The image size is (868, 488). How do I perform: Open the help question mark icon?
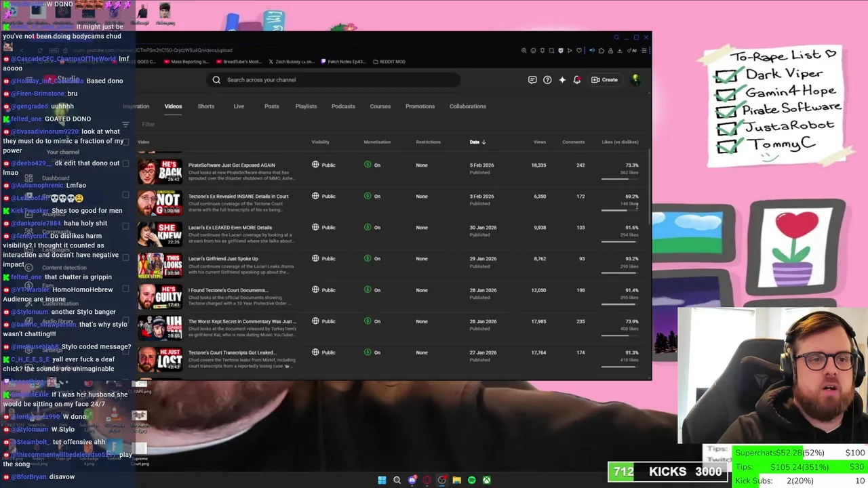[547, 80]
